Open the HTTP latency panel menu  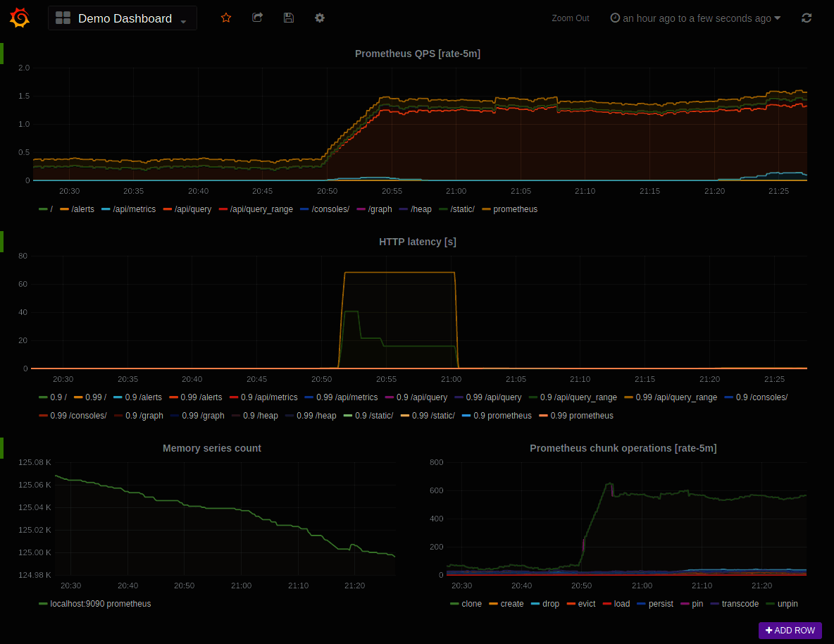[418, 242]
